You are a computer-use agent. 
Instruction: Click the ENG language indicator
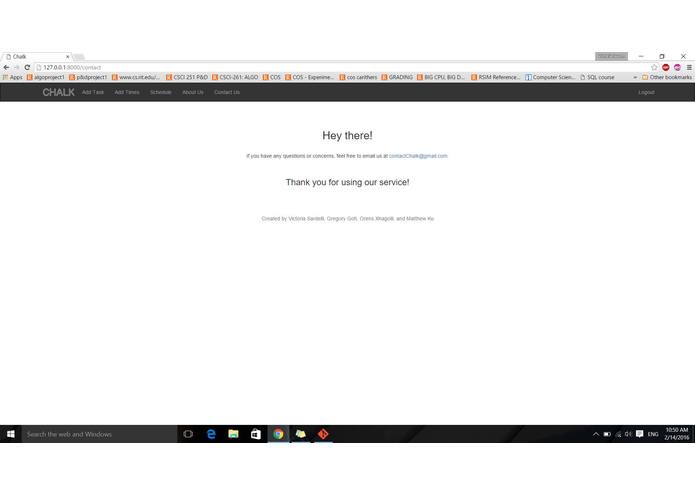[x=653, y=434]
